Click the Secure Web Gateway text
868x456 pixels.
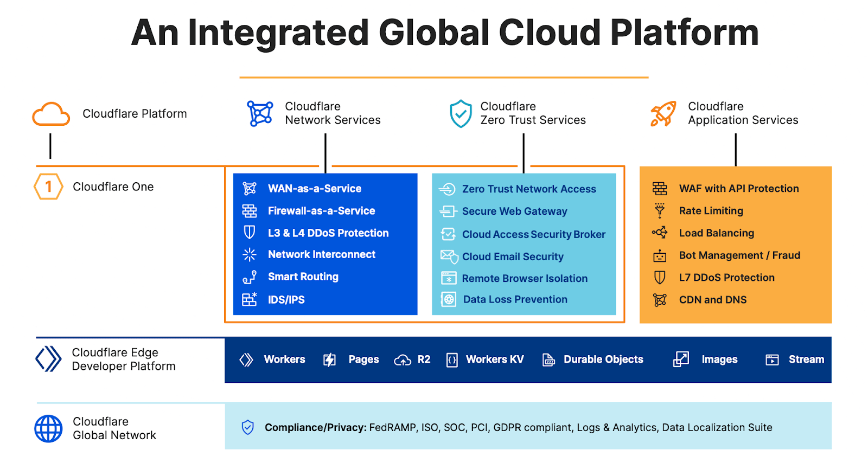click(x=515, y=211)
